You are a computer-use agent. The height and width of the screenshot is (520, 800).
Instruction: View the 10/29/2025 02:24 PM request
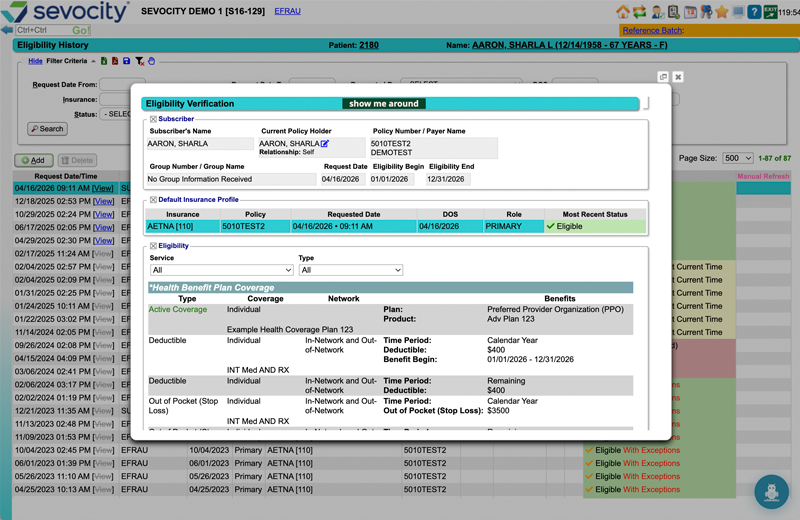pos(104,214)
